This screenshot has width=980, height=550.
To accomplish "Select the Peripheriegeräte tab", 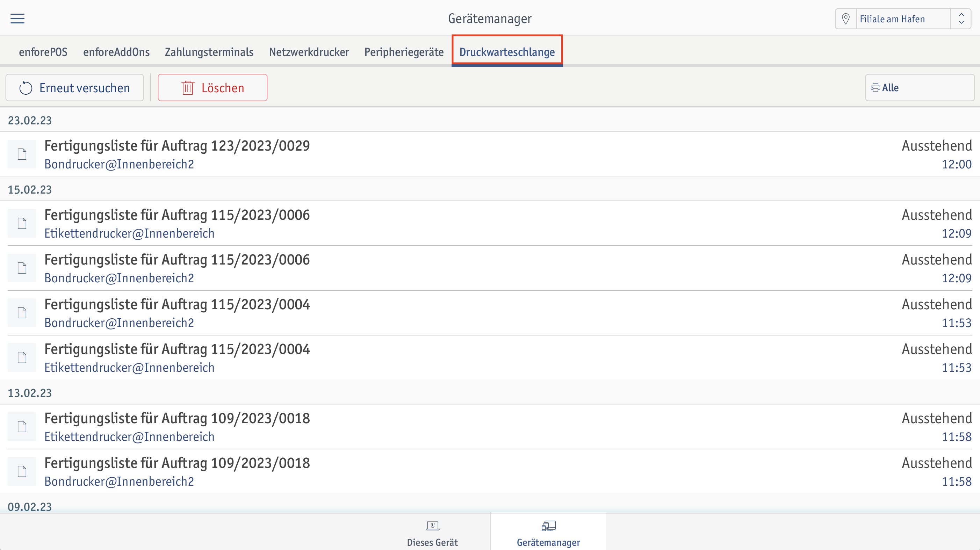I will 404,52.
